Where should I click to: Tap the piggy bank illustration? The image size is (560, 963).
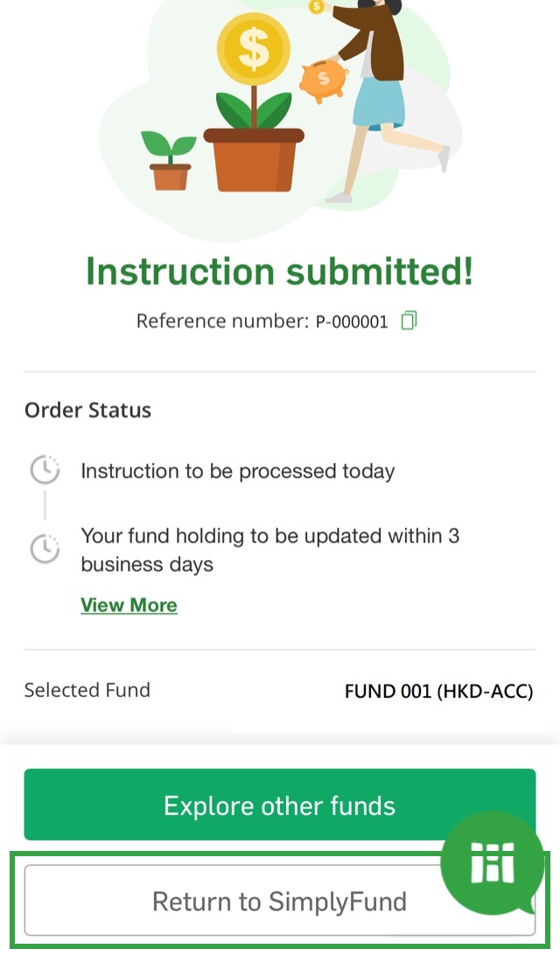[x=322, y=79]
